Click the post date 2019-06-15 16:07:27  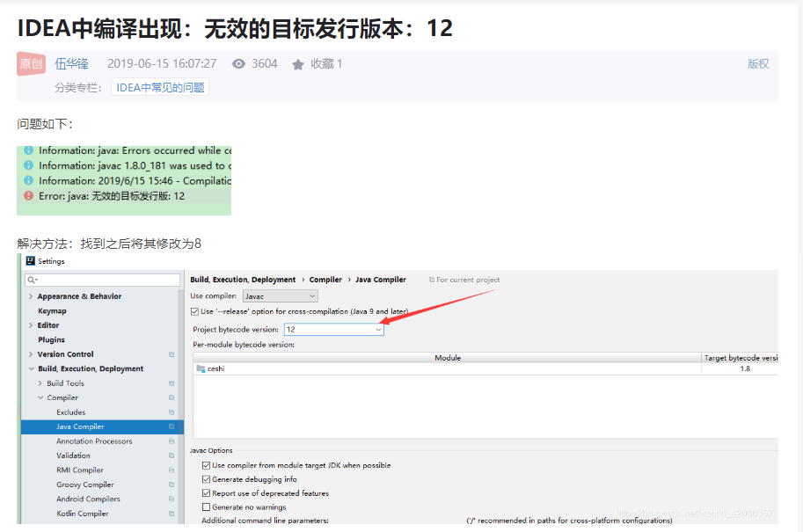[x=162, y=64]
